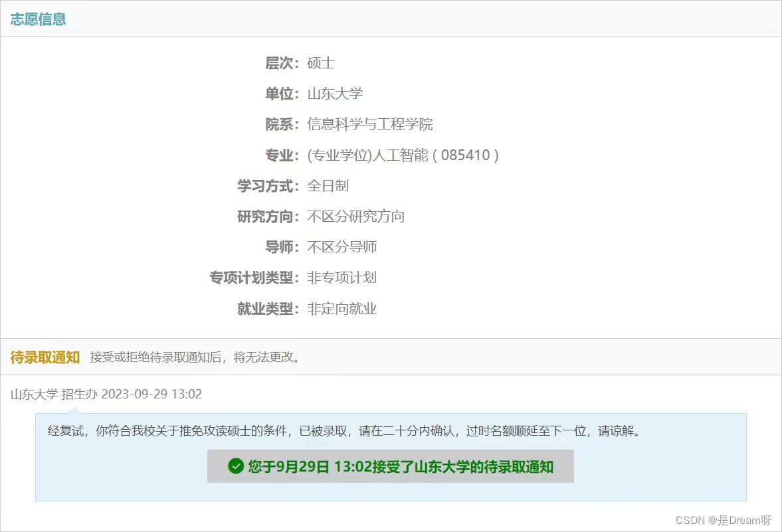
Task: Click the 专业 field label
Action: (x=282, y=155)
